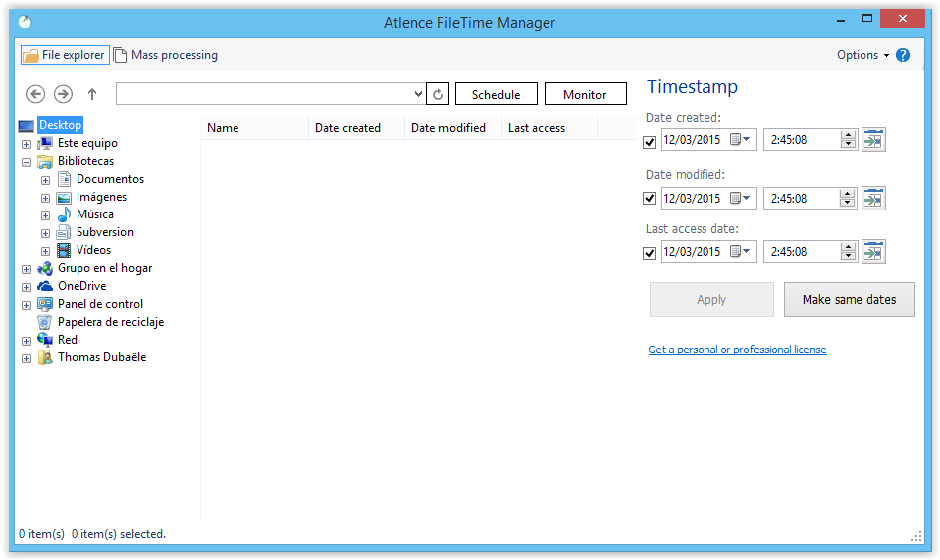Click the Documentos library icon

[65, 179]
